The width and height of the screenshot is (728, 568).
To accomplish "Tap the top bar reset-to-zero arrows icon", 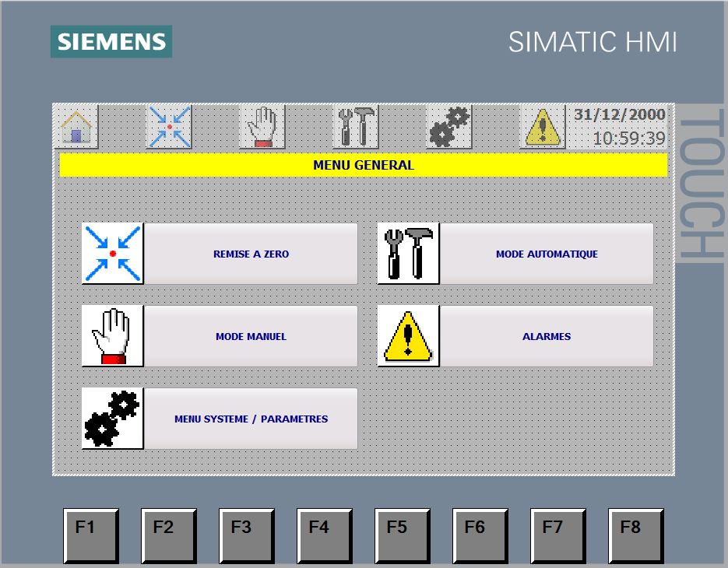I will click(170, 126).
